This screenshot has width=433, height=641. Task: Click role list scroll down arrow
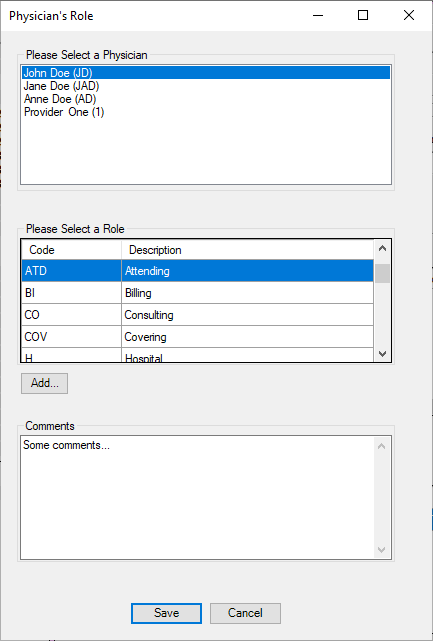pos(382,354)
